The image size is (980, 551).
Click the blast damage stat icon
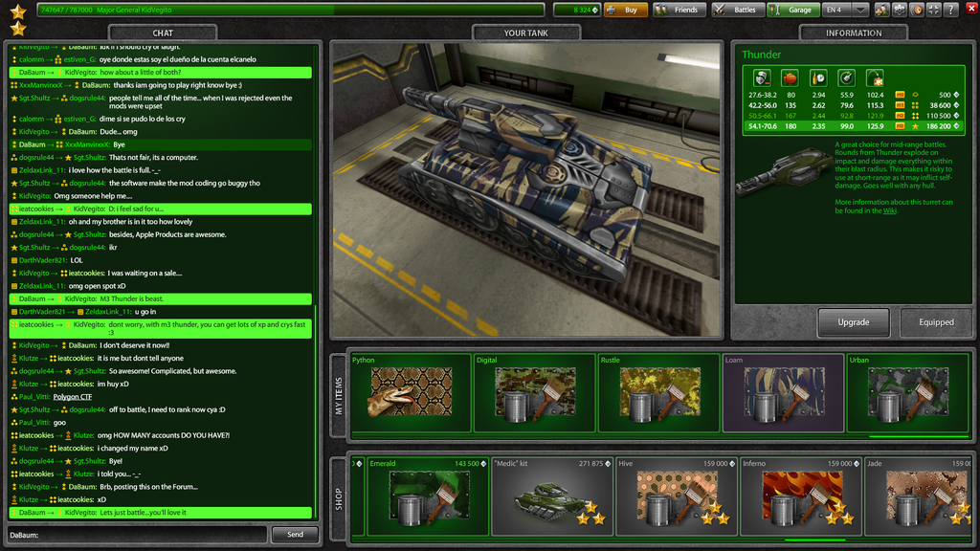[875, 78]
